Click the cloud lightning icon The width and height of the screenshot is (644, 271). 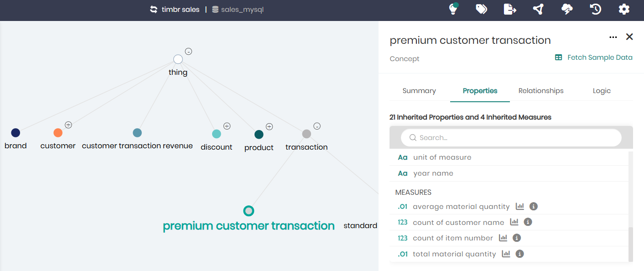pos(567,9)
